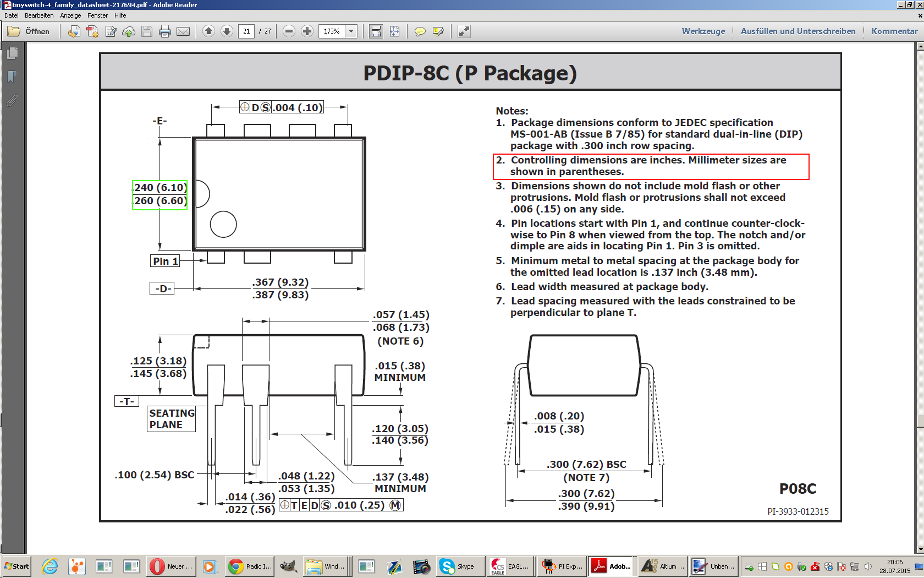Image resolution: width=924 pixels, height=578 pixels.
Task: Switch to Unbenannt Paint taskbar button
Action: 713,566
